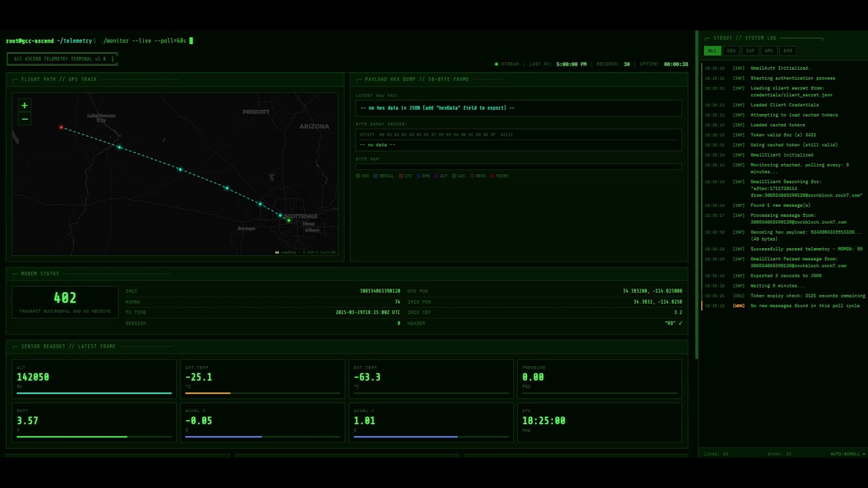Click the TX TIME timestamp value
Viewport: 868px width, 488px height.
pos(368,312)
